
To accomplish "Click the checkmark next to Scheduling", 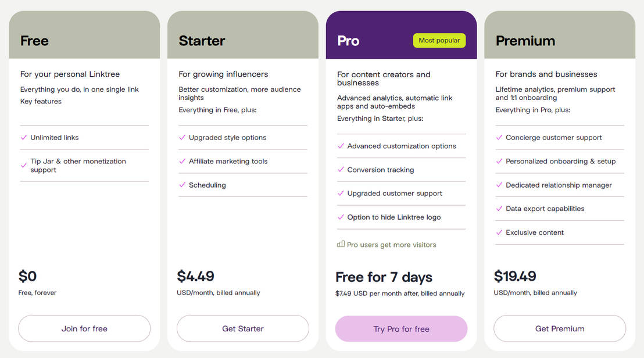I will pos(182,185).
